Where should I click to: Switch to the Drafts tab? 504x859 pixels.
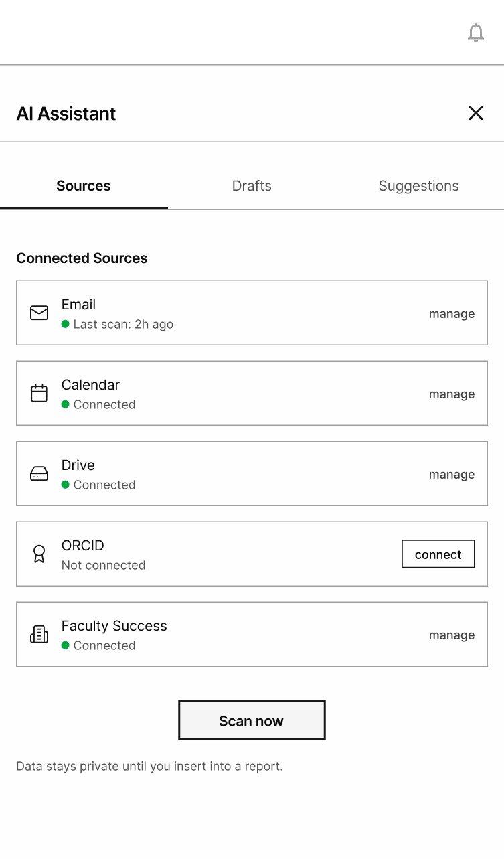click(252, 186)
